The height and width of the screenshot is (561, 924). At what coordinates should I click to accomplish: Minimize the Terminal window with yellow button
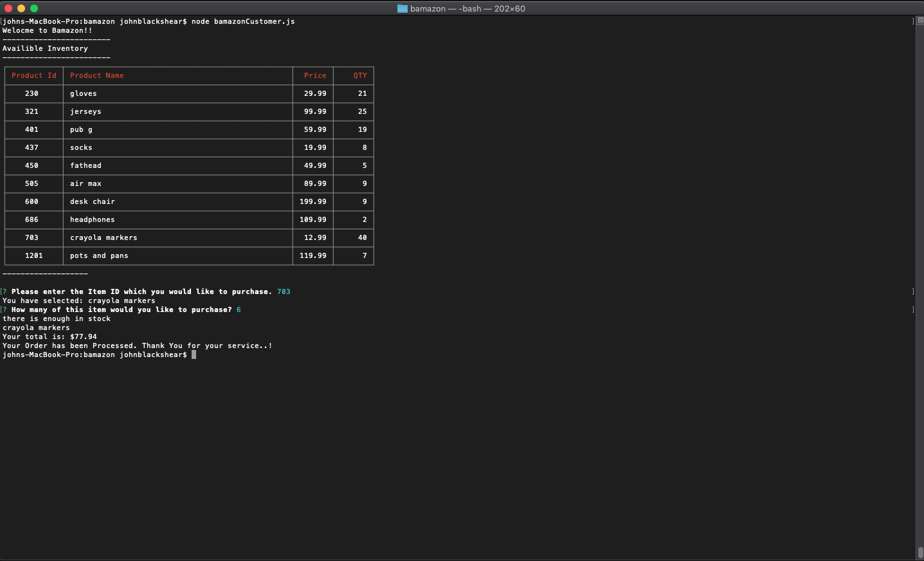click(21, 8)
